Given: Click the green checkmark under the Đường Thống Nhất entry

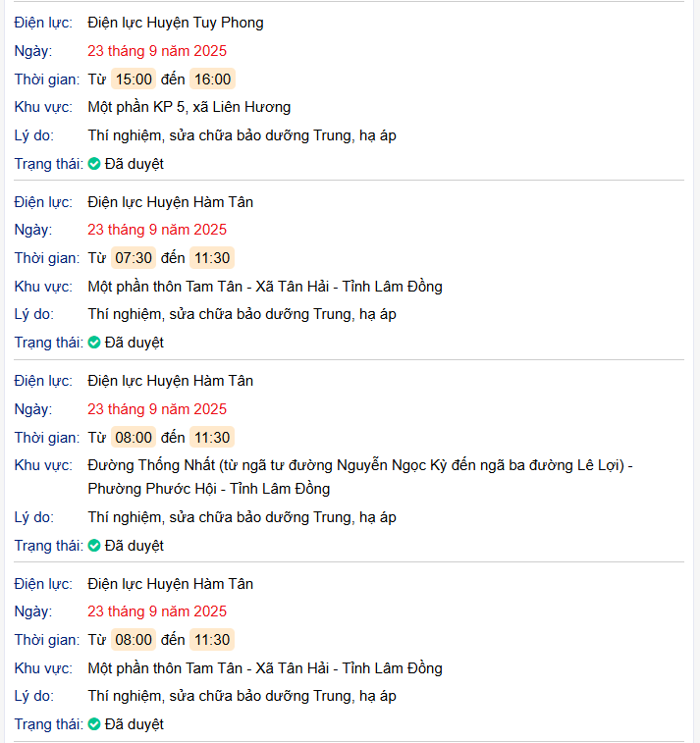Looking at the screenshot, I should pos(94,546).
